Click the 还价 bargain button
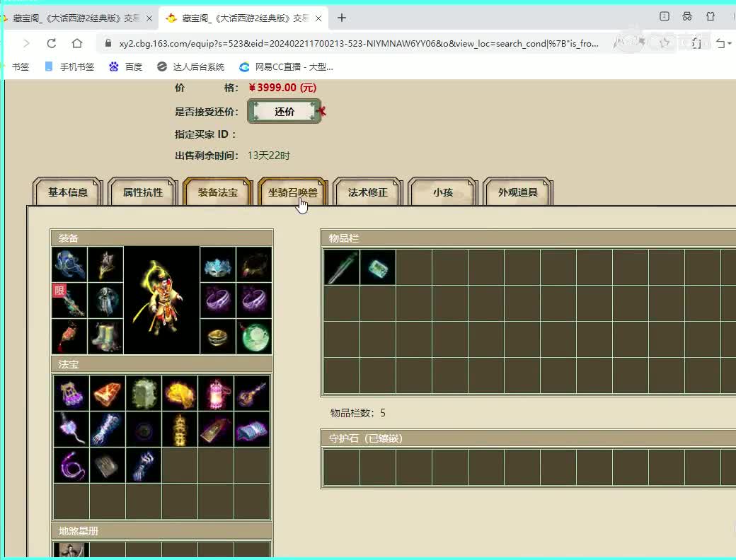Viewport: 736px width, 560px height. point(284,112)
